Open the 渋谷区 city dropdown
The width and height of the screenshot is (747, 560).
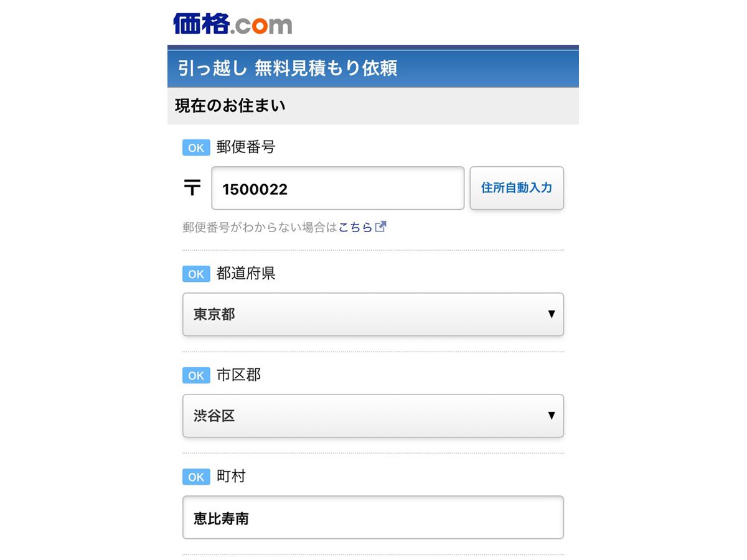[x=373, y=416]
